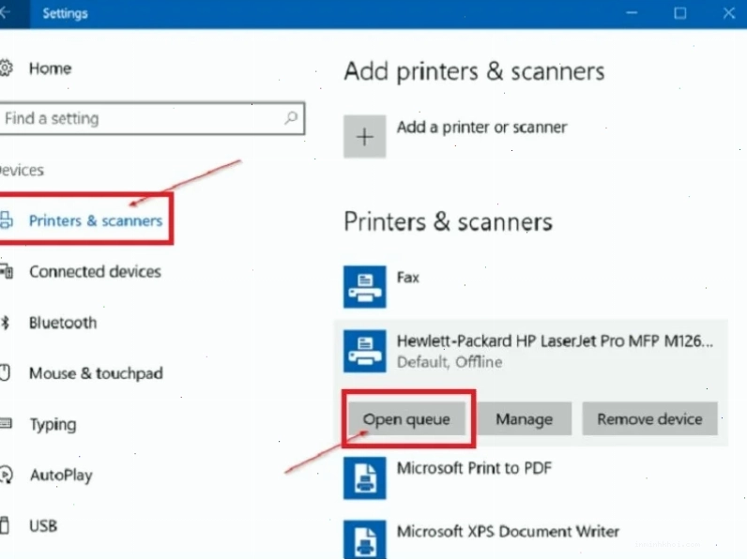The width and height of the screenshot is (747, 560).
Task: Select the Fax printer icon
Action: [364, 287]
